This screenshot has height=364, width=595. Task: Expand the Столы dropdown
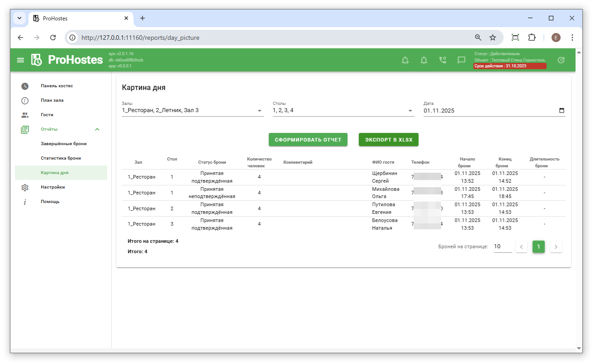point(410,111)
